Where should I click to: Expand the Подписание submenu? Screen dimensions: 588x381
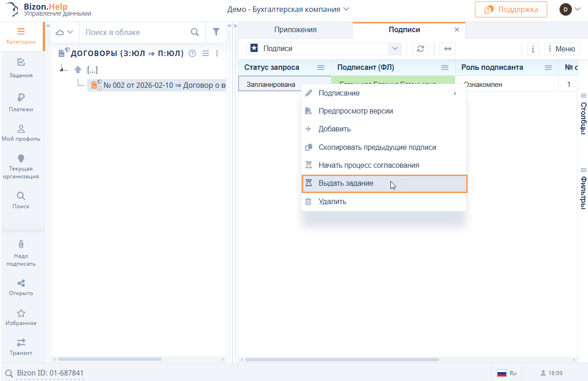(x=384, y=93)
